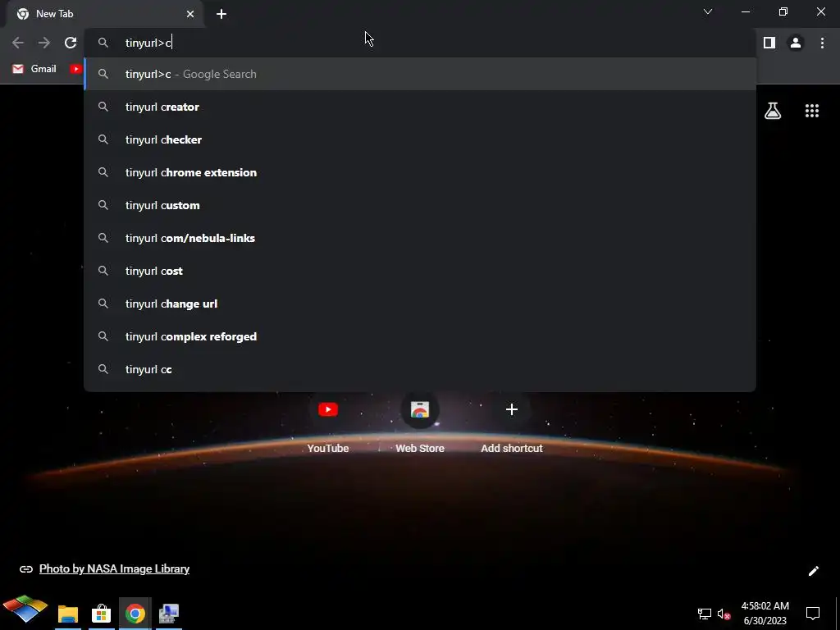Open the Web Store shortcut tile
Image resolution: width=840 pixels, height=630 pixels.
click(420, 423)
